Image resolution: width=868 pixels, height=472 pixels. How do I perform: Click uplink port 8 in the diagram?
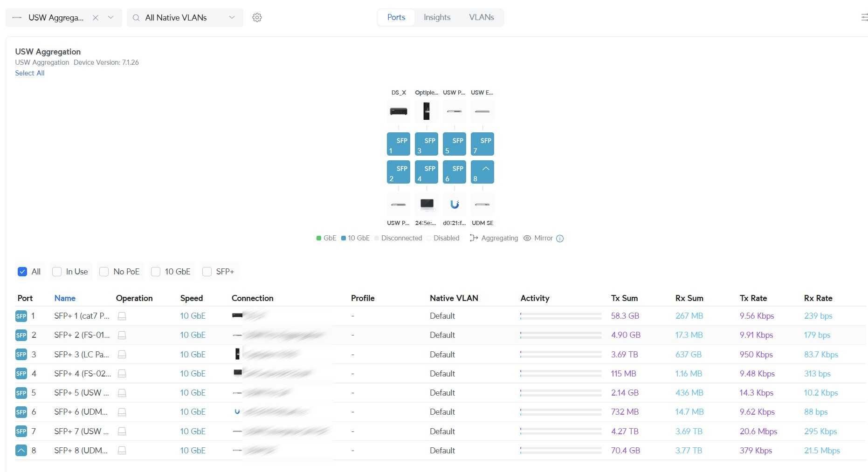point(482,172)
